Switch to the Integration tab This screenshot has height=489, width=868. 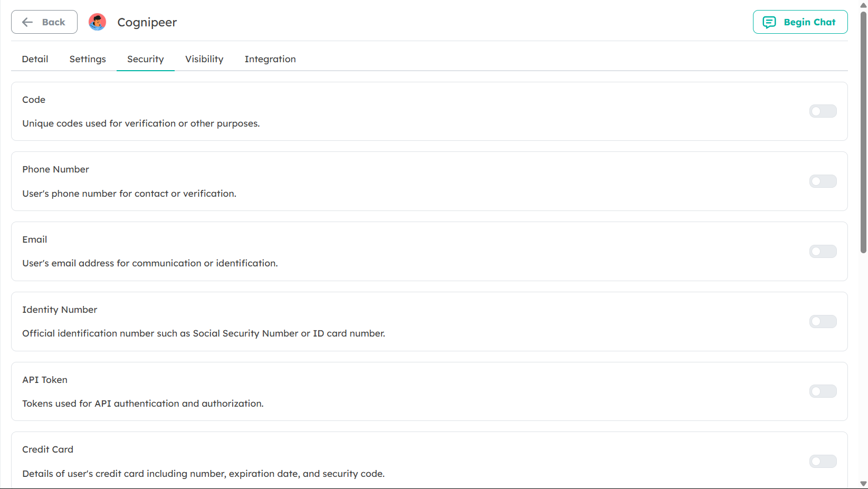pos(270,59)
